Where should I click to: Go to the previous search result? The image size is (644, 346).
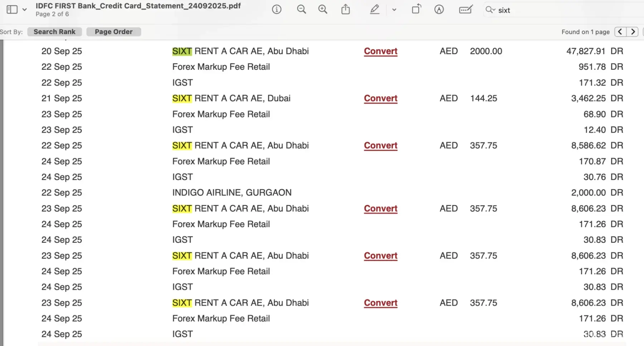pyautogui.click(x=620, y=32)
